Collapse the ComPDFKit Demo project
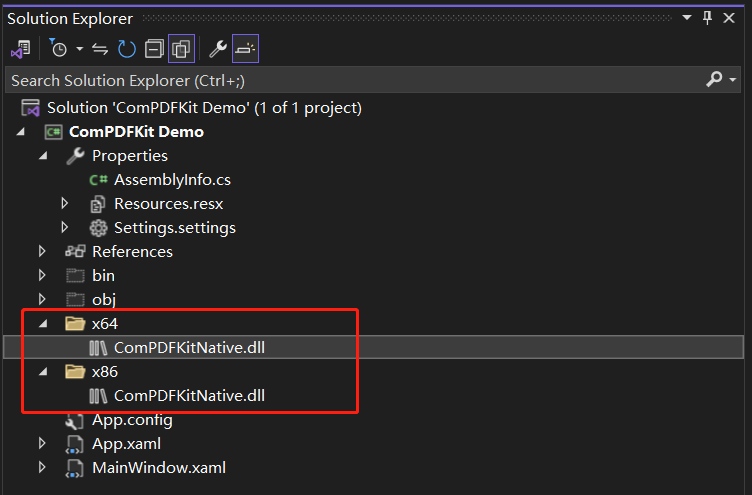 point(21,131)
